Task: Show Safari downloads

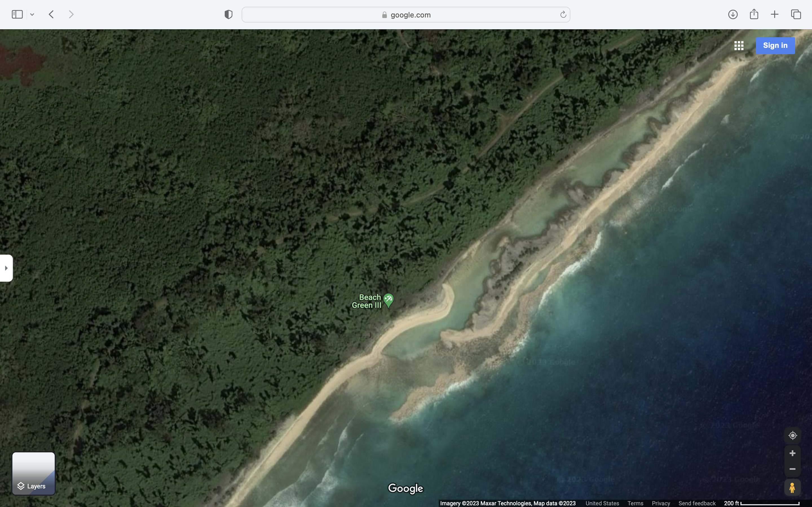Action: click(732, 14)
